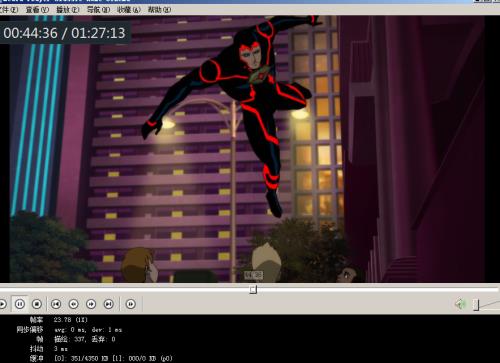Viewport: 500px width, 363px height.
Task: Click the video frame showing the flying character
Action: (x=247, y=149)
